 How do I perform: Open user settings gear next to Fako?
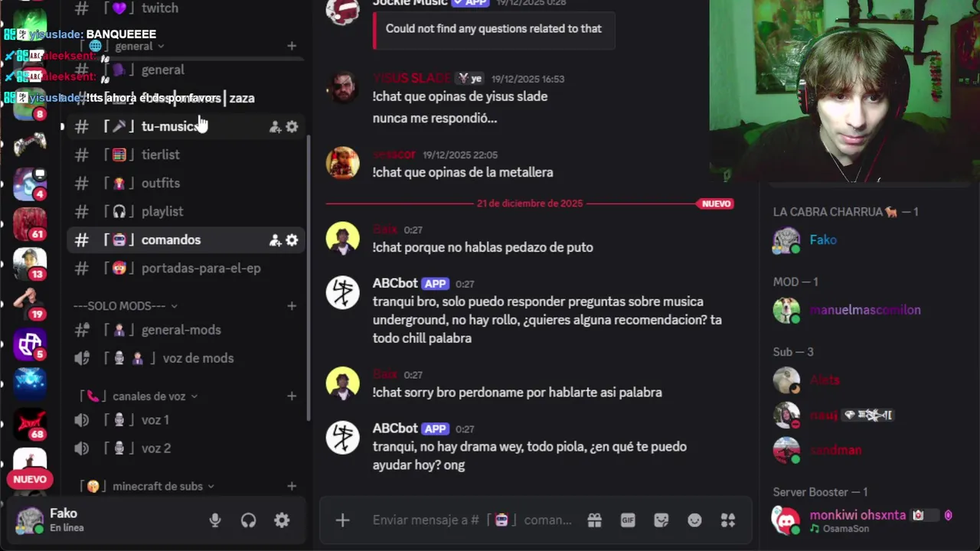282,520
